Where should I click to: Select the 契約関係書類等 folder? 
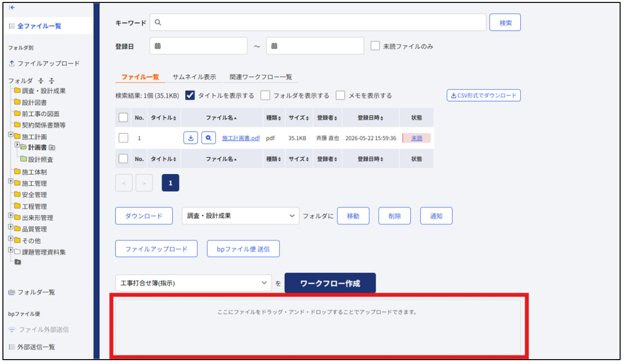coord(40,125)
